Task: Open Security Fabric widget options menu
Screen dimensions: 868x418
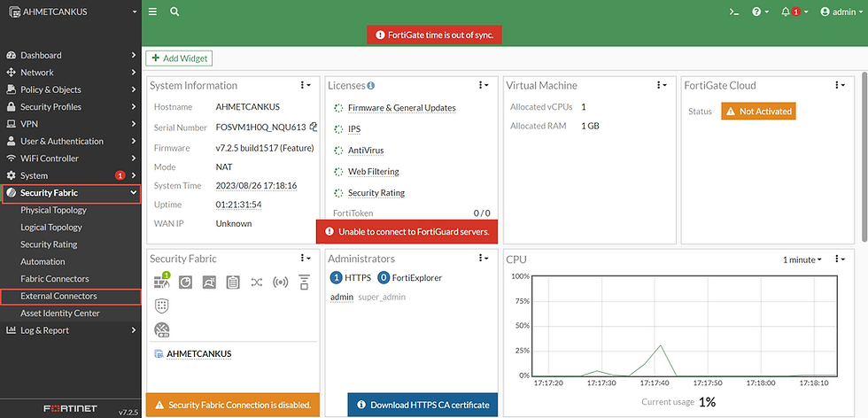Action: click(x=306, y=258)
